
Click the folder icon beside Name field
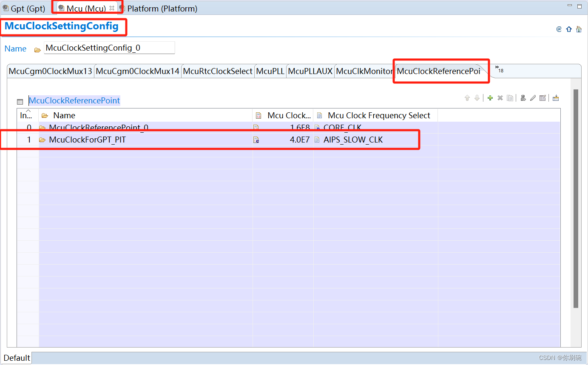pyautogui.click(x=37, y=50)
